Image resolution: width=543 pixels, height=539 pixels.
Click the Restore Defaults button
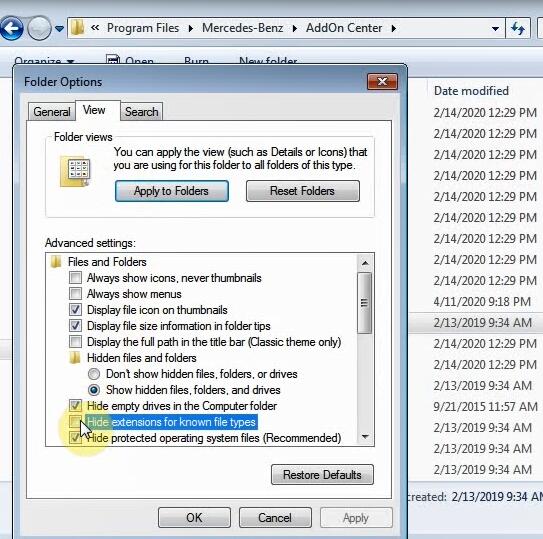pos(322,475)
